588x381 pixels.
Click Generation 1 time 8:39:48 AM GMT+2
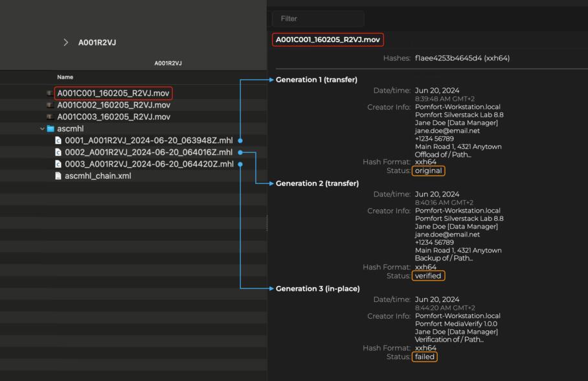[445, 98]
